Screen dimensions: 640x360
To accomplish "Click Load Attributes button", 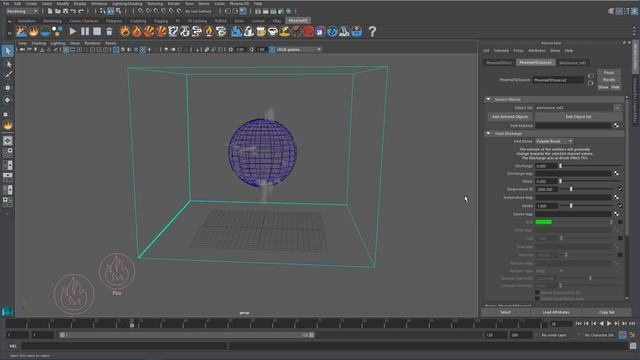I will point(556,312).
